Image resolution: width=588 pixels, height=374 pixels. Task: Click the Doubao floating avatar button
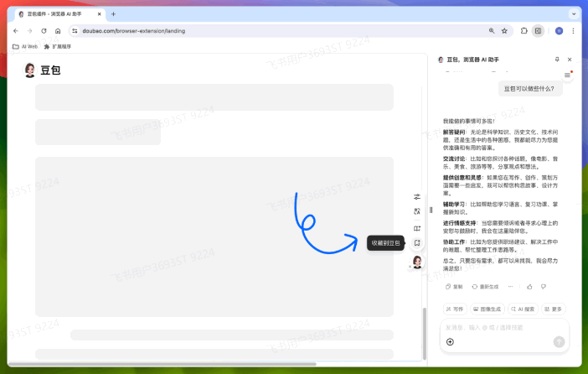click(x=417, y=262)
